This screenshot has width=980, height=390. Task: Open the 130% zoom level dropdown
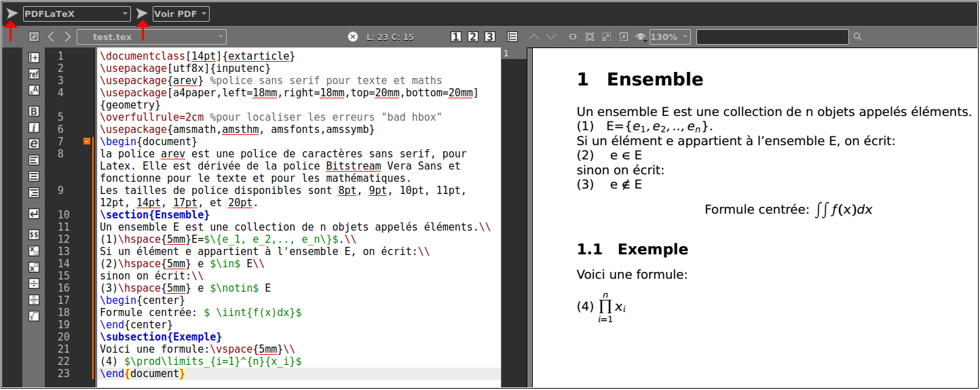tap(670, 37)
